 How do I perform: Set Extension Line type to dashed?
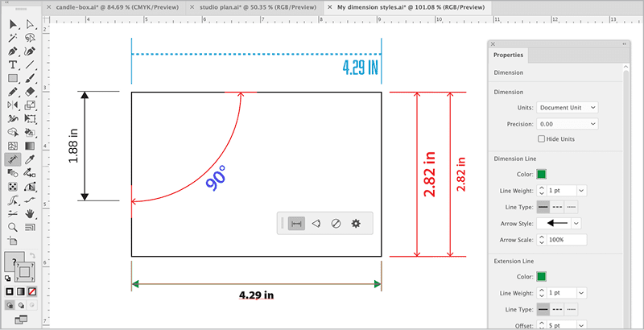(x=556, y=309)
